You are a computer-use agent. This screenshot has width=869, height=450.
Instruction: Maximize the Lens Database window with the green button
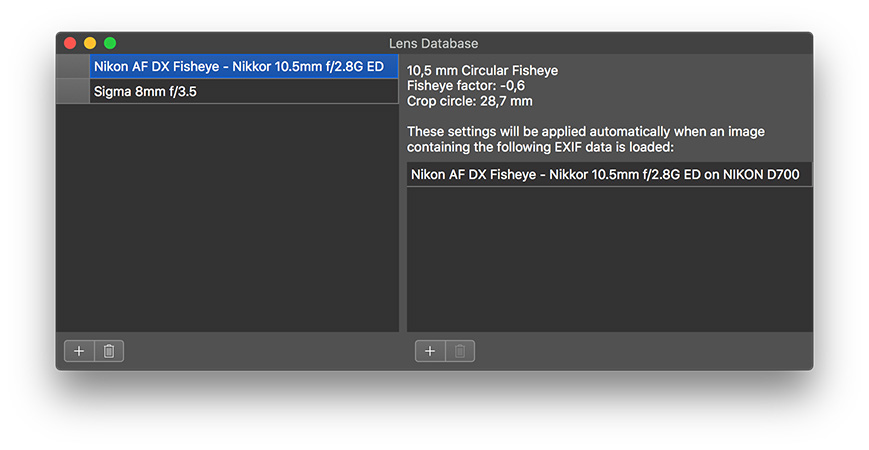click(110, 43)
